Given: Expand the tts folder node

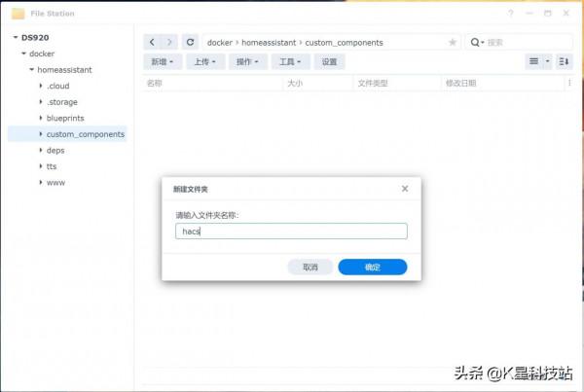Looking at the screenshot, I should click(41, 166).
